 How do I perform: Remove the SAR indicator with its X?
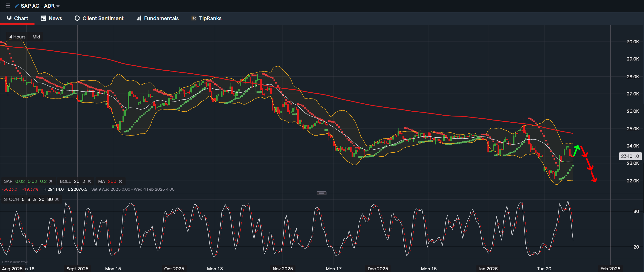[51, 181]
